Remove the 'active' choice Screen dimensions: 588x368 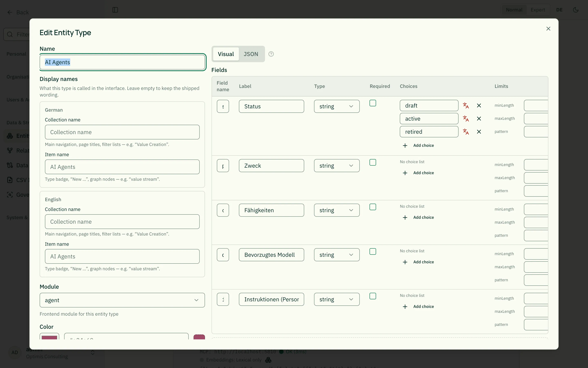coord(479,119)
